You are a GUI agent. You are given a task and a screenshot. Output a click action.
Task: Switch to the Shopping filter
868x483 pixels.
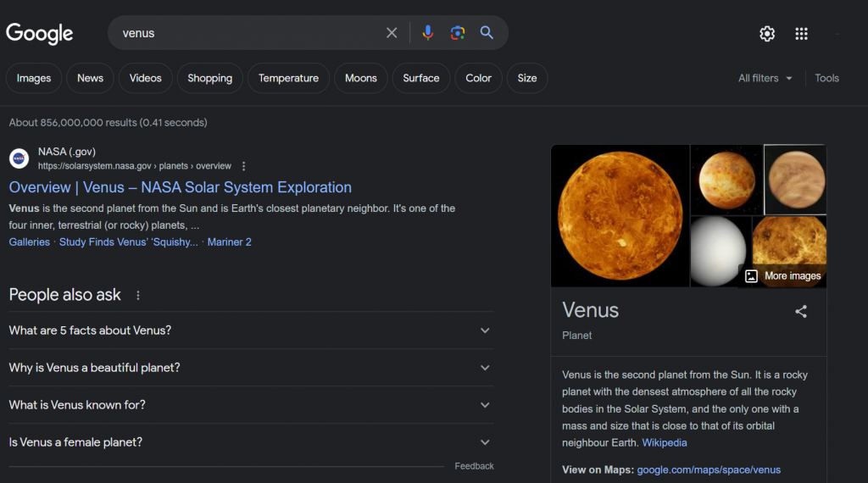(210, 78)
